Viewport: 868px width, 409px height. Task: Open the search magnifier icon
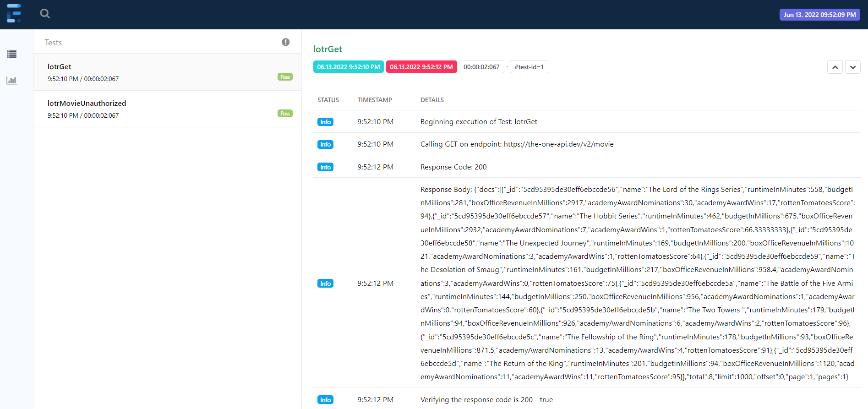45,14
